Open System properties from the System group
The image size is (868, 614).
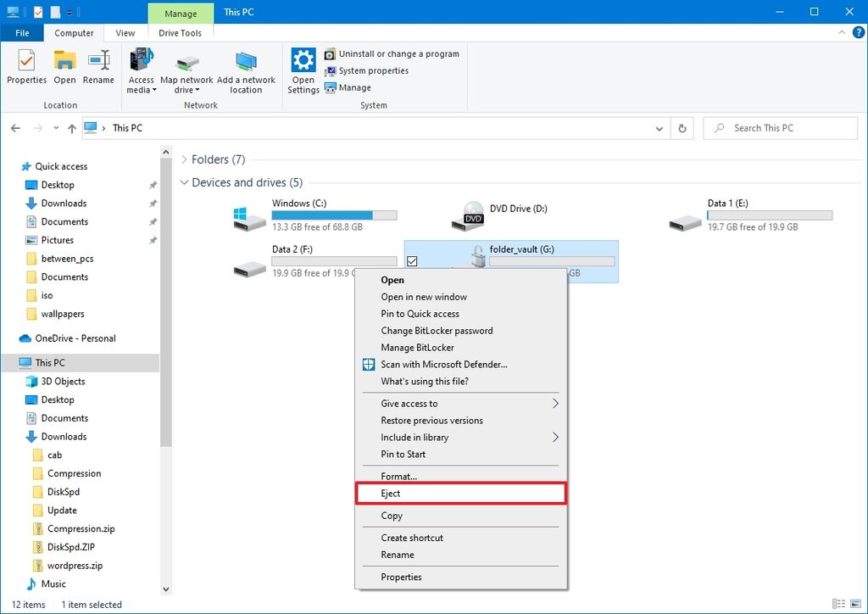click(366, 70)
